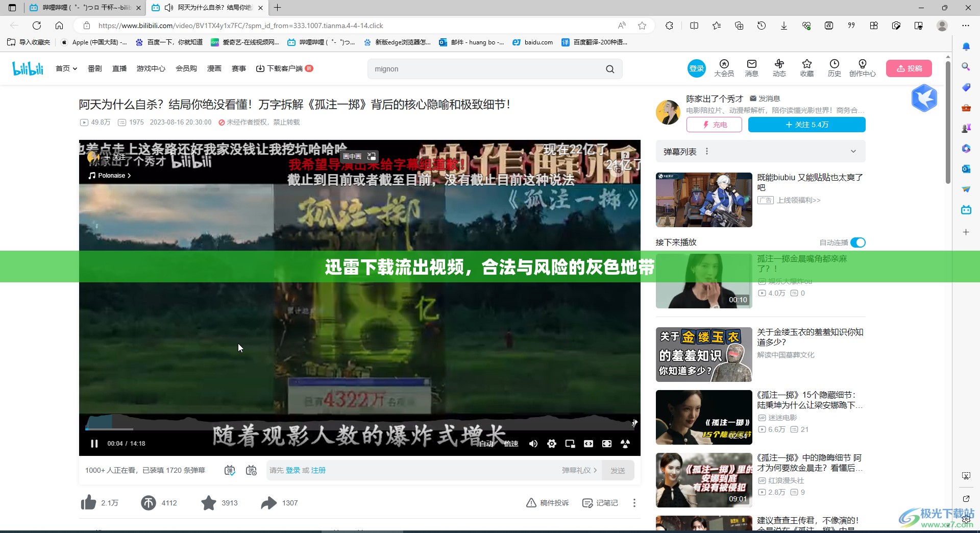Pause the video playback
The height and width of the screenshot is (533, 980).
coord(94,444)
